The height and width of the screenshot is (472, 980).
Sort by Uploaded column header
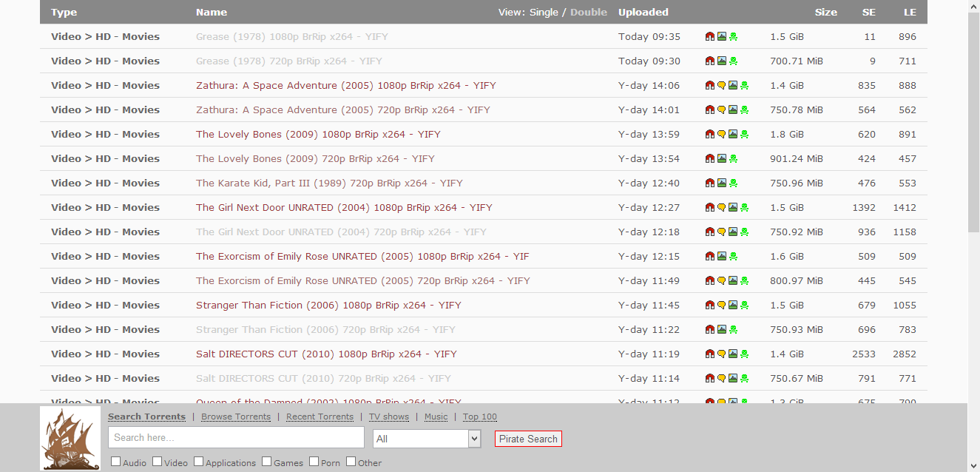[x=643, y=12]
